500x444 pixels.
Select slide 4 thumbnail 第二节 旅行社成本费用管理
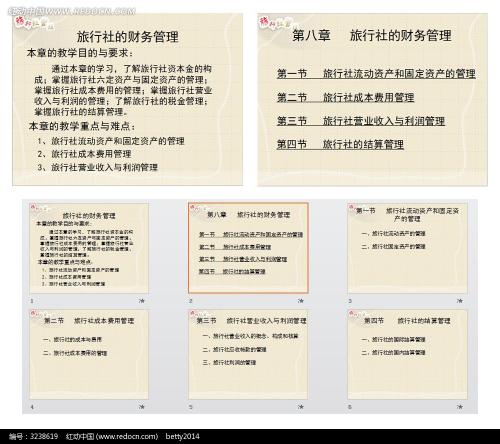point(89,354)
